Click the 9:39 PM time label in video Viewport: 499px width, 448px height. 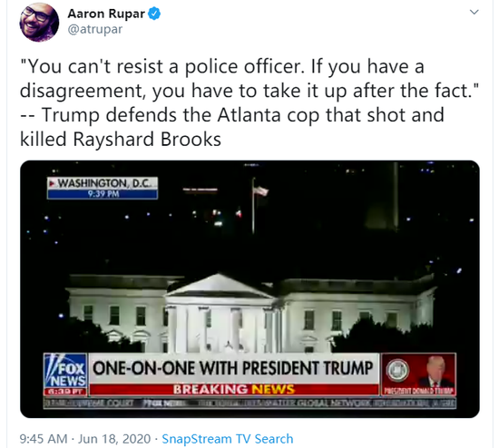point(103,194)
